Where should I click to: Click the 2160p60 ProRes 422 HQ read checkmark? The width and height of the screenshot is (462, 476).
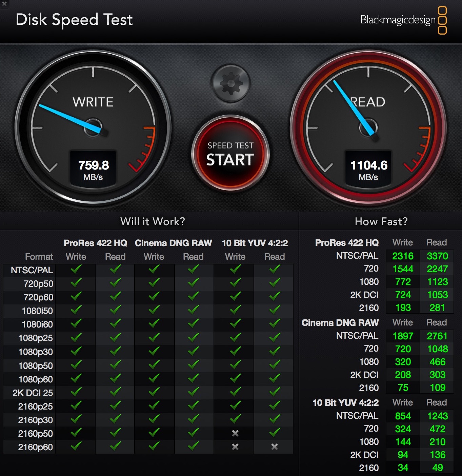115,446
